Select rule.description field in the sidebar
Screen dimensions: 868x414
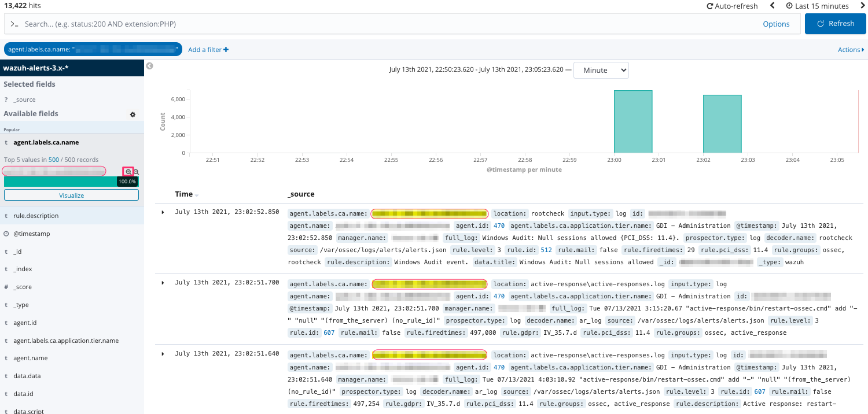(36, 216)
